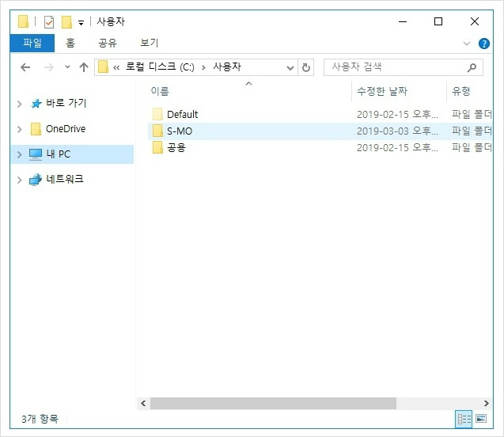Click the magnifier search icon
Viewport: 504px width, 437px height.
[x=472, y=67]
